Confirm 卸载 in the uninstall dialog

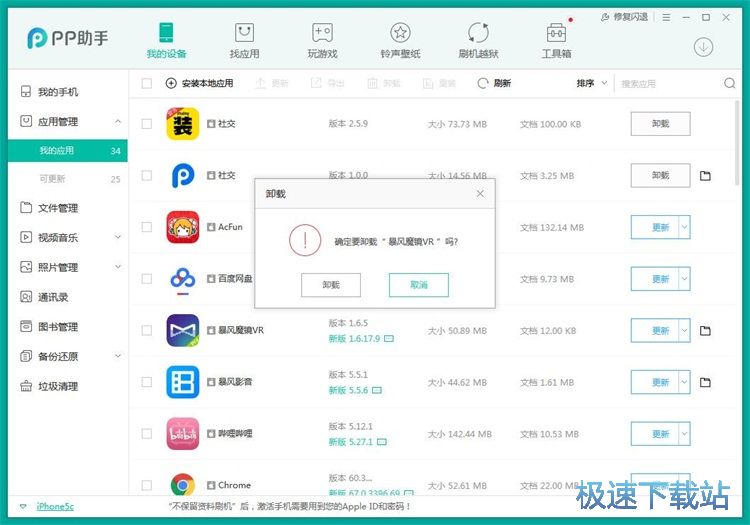pyautogui.click(x=331, y=285)
